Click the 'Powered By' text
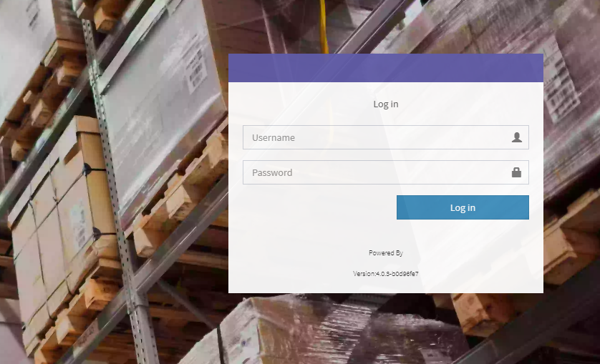The height and width of the screenshot is (364, 600). pos(386,252)
